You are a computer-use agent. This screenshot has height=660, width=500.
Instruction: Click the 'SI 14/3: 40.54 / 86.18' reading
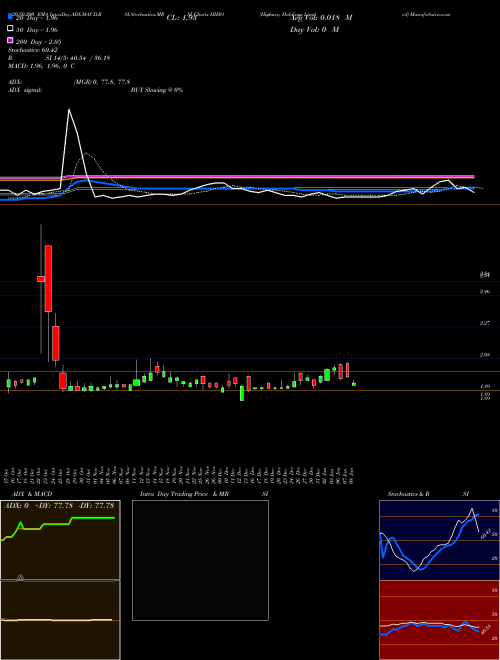pyautogui.click(x=78, y=58)
